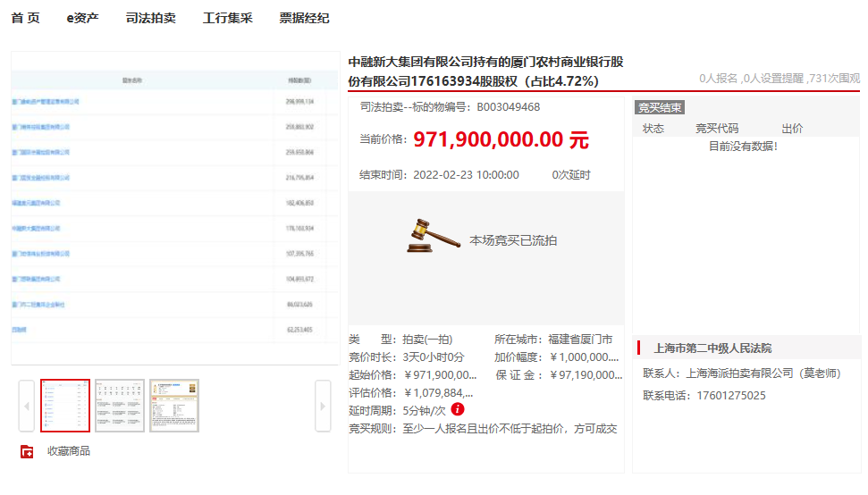Screen dimensions: 868x495
Task: Click the 竞买结束 status tab
Action: 660,107
